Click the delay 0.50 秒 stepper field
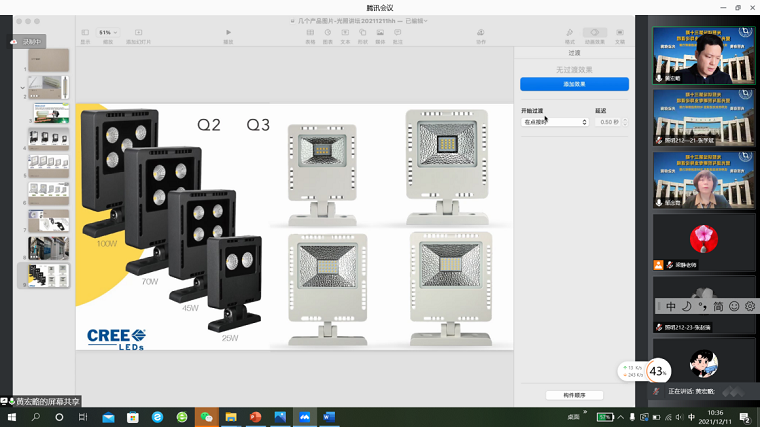Screen dimensions: 760x427 [x=611, y=122]
